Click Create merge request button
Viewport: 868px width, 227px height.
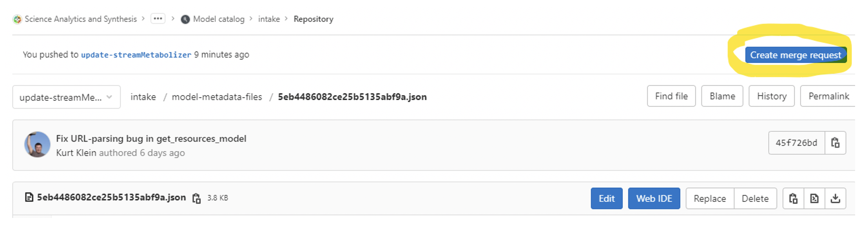point(795,55)
